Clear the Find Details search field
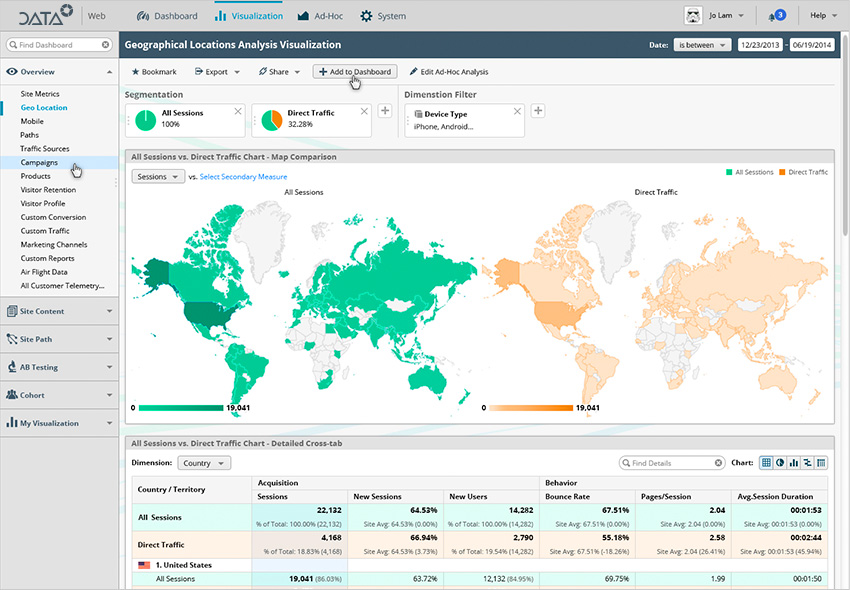Viewport: 850px width, 590px height. tap(717, 463)
